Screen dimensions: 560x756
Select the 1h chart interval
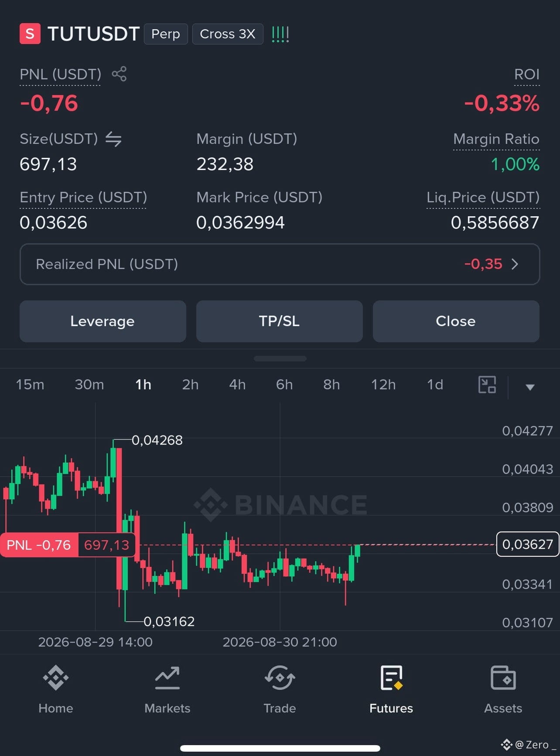pos(143,385)
